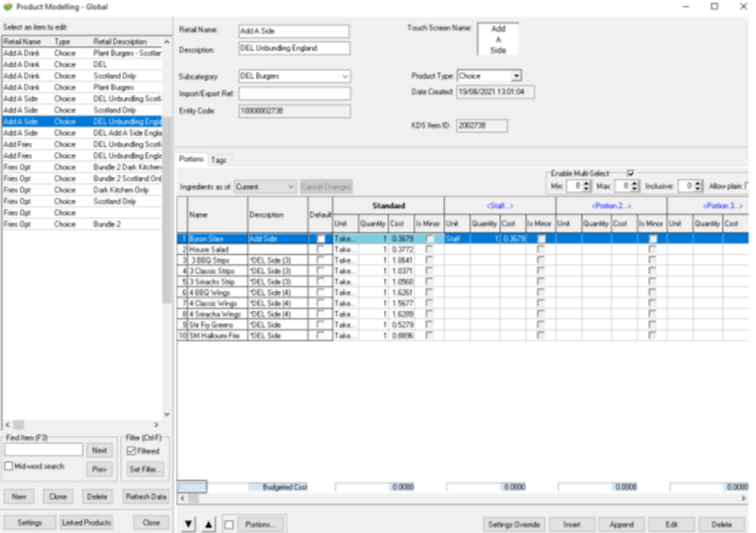This screenshot has width=756, height=533.
Task: Toggle the Filtered checkbox
Action: [x=131, y=451]
